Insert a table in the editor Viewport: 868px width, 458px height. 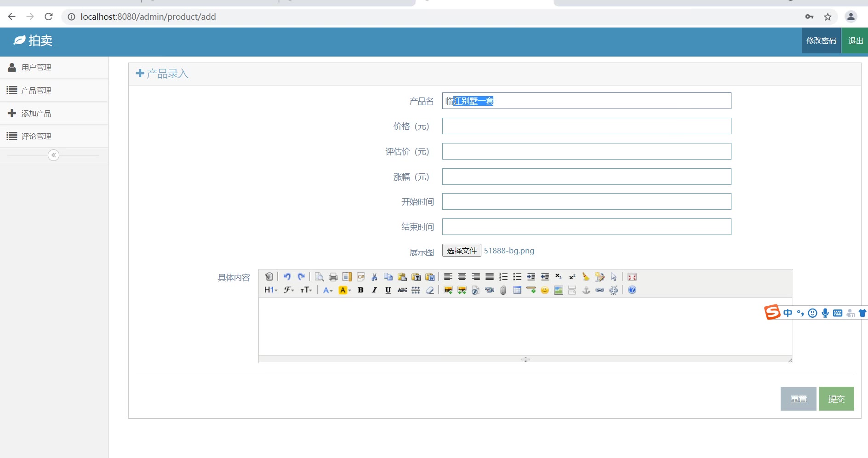tap(517, 290)
